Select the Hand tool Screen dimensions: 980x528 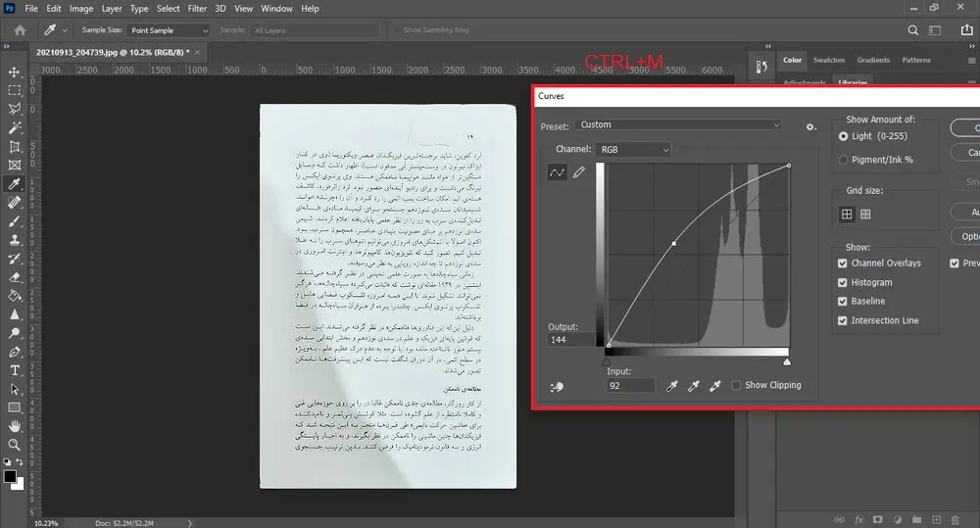coord(15,426)
